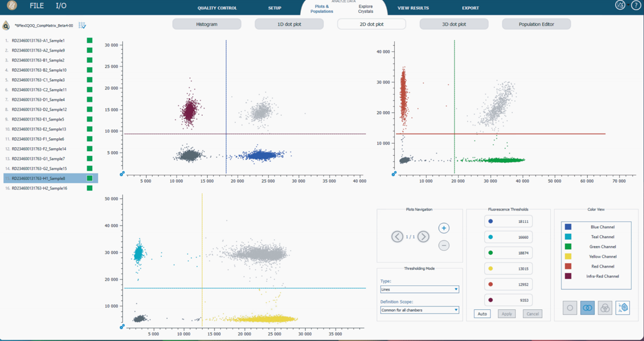Image resolution: width=644 pixels, height=341 pixels.
Task: Open the thresholding Type dropdown
Action: 419,289
